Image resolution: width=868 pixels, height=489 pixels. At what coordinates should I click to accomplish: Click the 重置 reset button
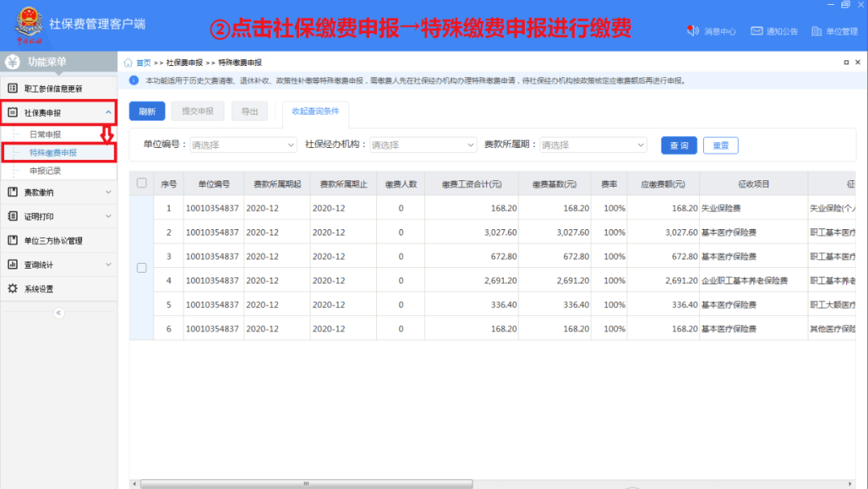coord(720,145)
